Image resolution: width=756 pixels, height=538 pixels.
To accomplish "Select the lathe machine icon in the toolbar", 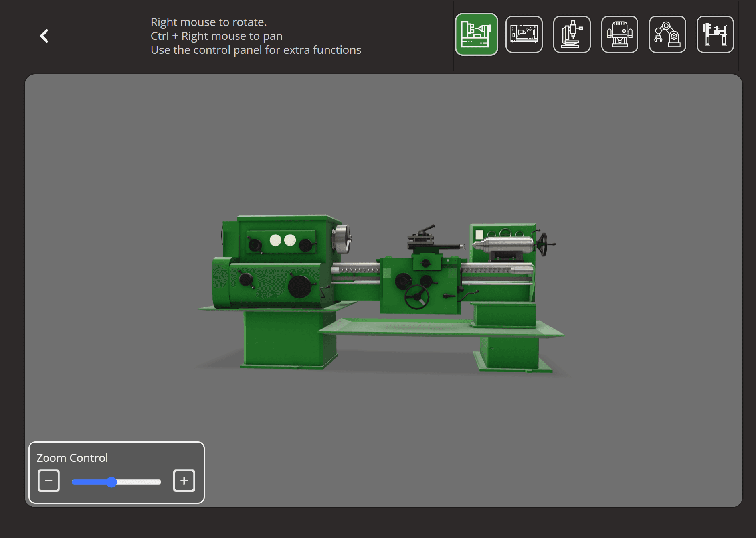I will (x=477, y=34).
